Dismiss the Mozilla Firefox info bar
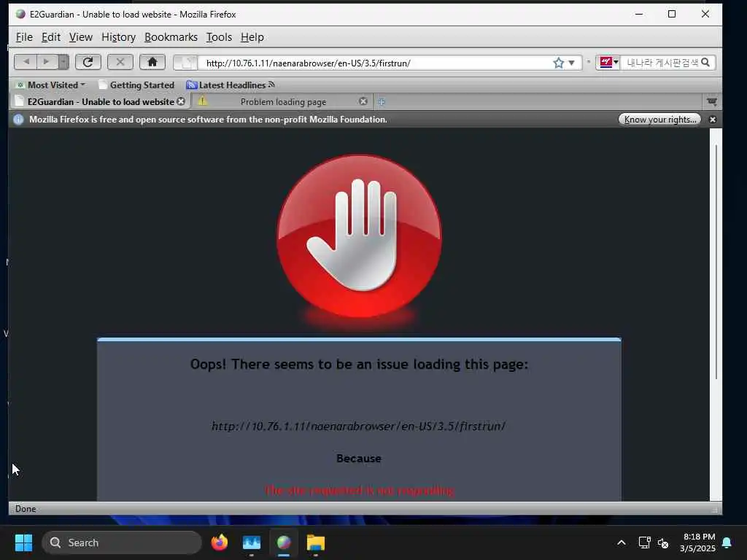The image size is (747, 560). (713, 120)
